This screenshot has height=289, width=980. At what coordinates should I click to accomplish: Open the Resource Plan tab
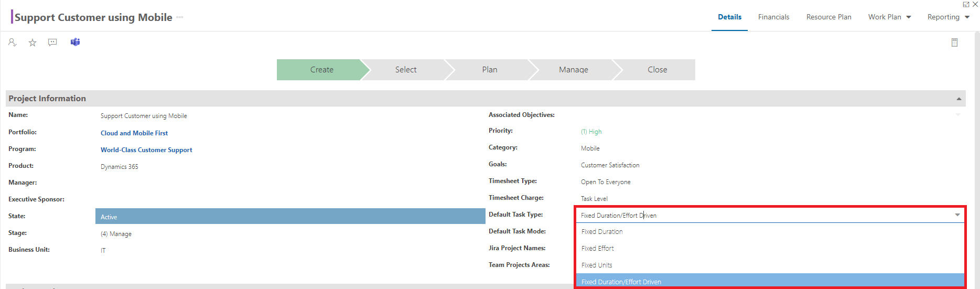[x=828, y=17]
